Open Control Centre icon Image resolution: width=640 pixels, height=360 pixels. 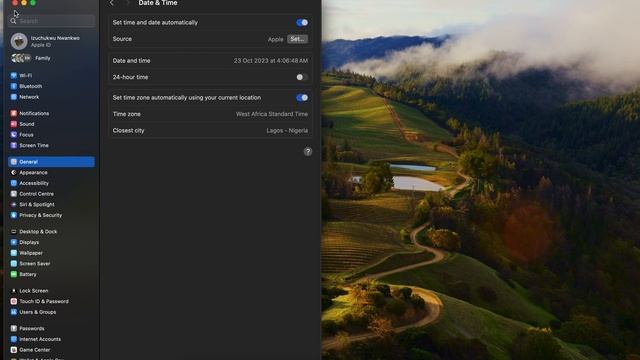click(x=13, y=194)
